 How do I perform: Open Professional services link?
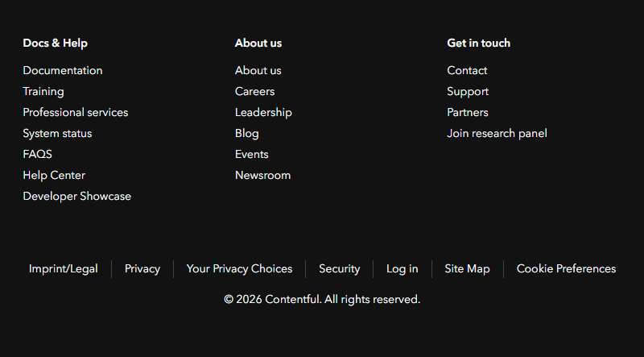[76, 113]
